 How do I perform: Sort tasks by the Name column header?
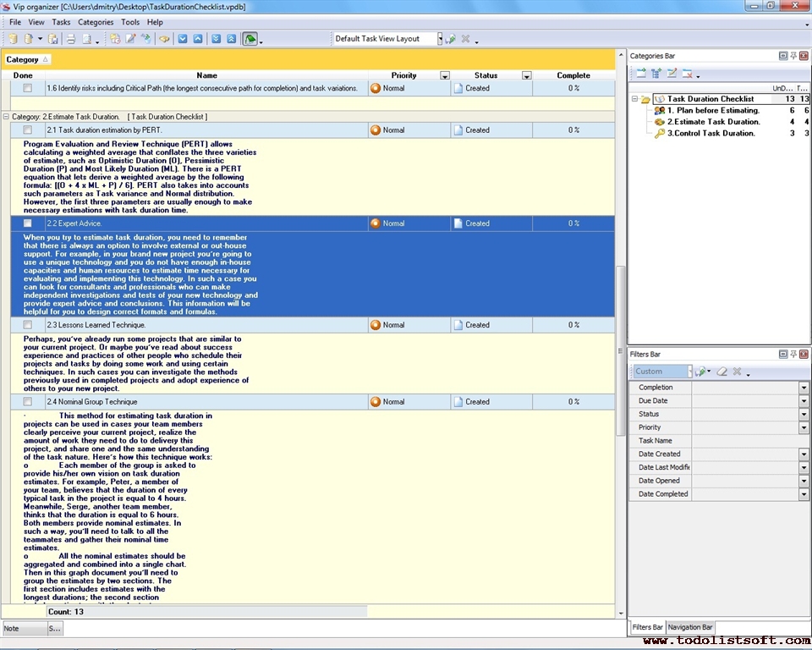(x=206, y=75)
